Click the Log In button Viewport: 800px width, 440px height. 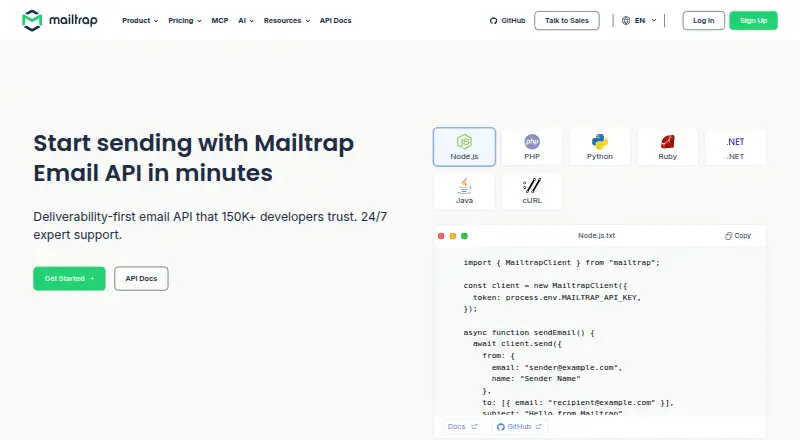pos(704,20)
